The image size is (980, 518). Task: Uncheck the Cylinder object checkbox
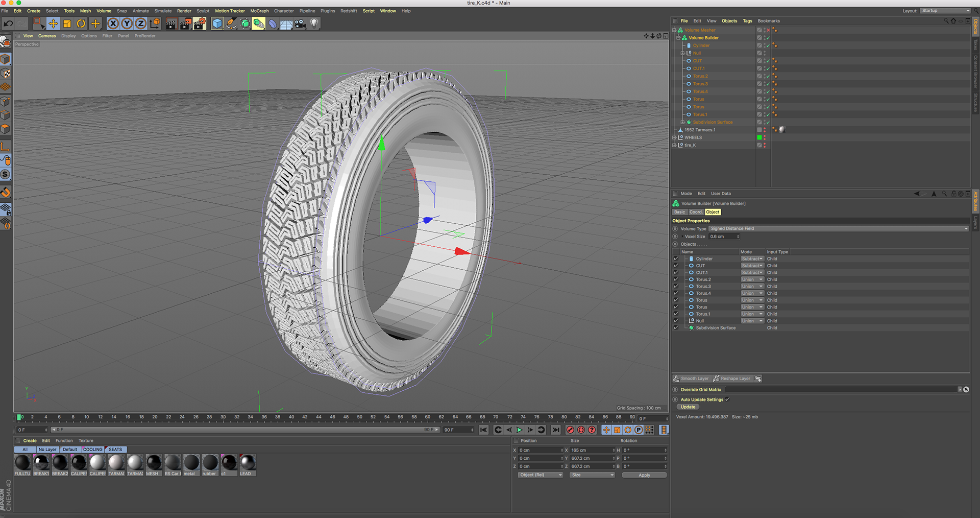point(676,259)
